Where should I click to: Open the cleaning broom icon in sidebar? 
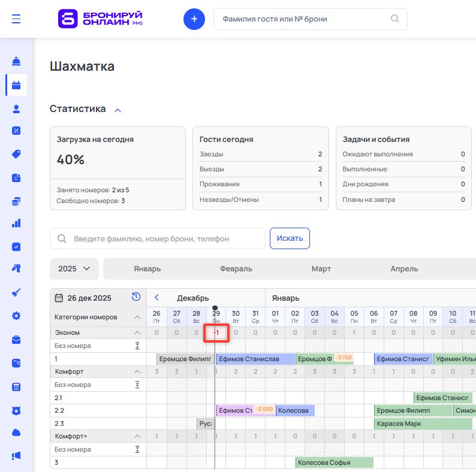16,293
